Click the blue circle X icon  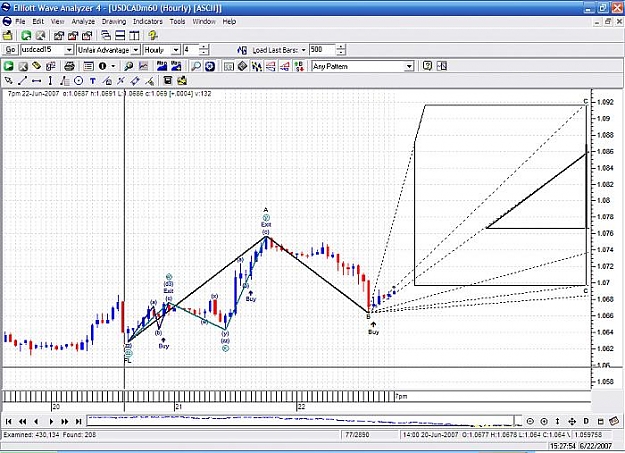(210, 66)
